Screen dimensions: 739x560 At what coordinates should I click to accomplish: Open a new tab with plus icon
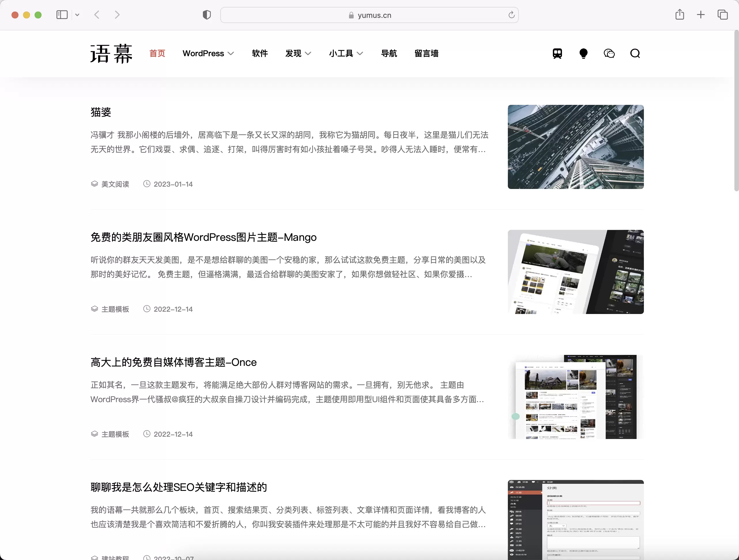tap(701, 15)
